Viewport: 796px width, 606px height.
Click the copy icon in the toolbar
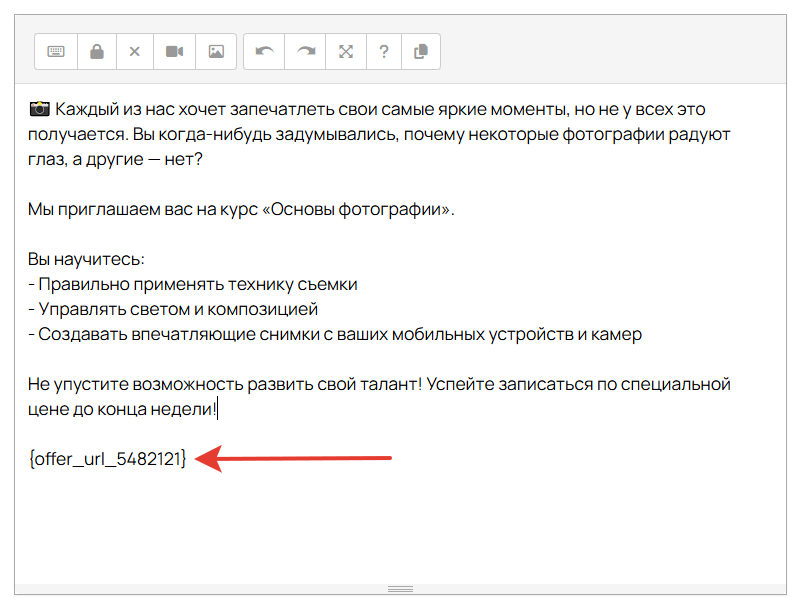[x=421, y=51]
